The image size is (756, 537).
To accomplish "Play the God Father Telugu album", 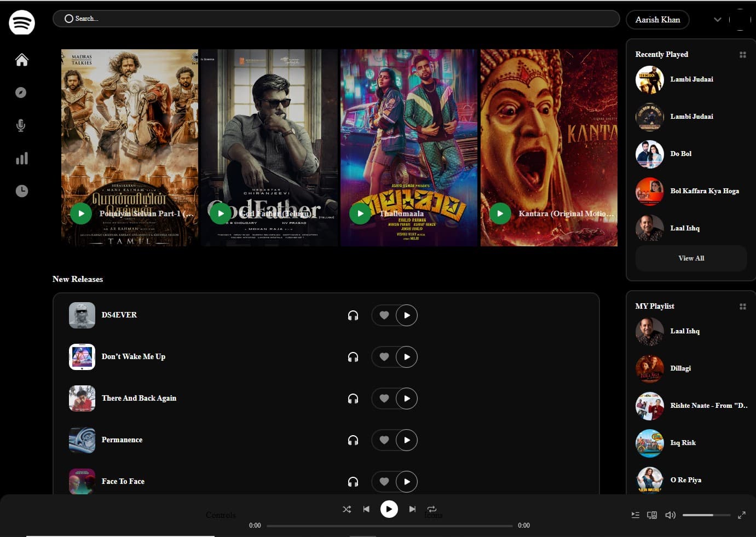I will click(221, 213).
